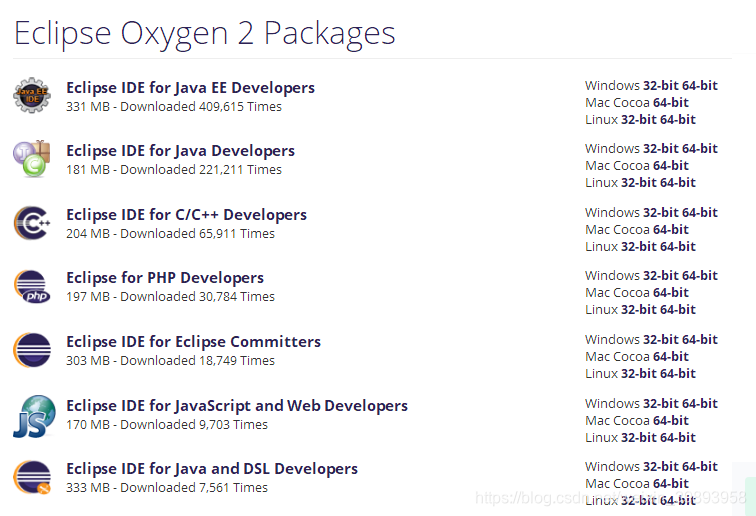Click the Eclipse Oxygen 2 Packages heading
The image size is (756, 516).
pos(205,34)
